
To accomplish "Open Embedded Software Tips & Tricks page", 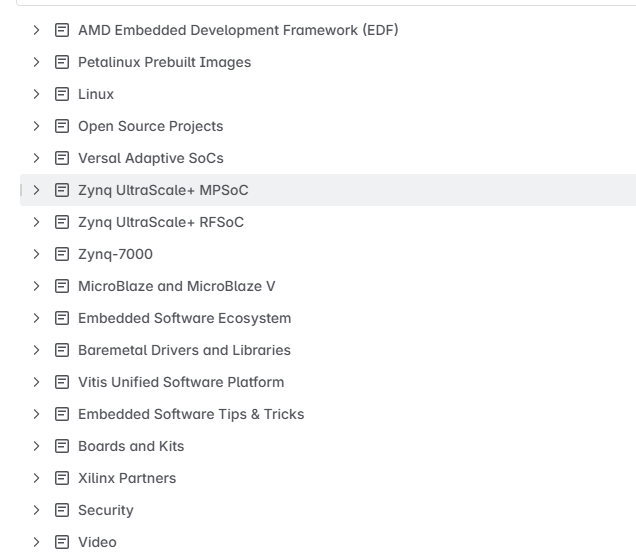I will coord(191,414).
